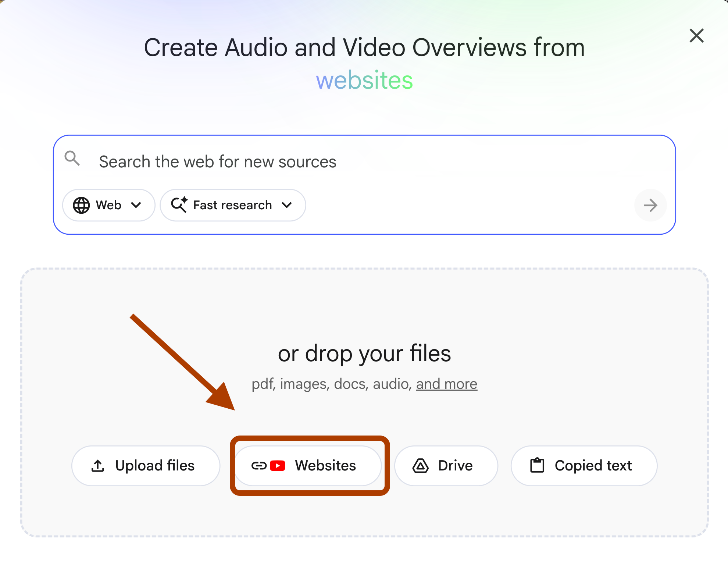Click the magnifying glass search icon
The height and width of the screenshot is (565, 728).
tap(72, 159)
